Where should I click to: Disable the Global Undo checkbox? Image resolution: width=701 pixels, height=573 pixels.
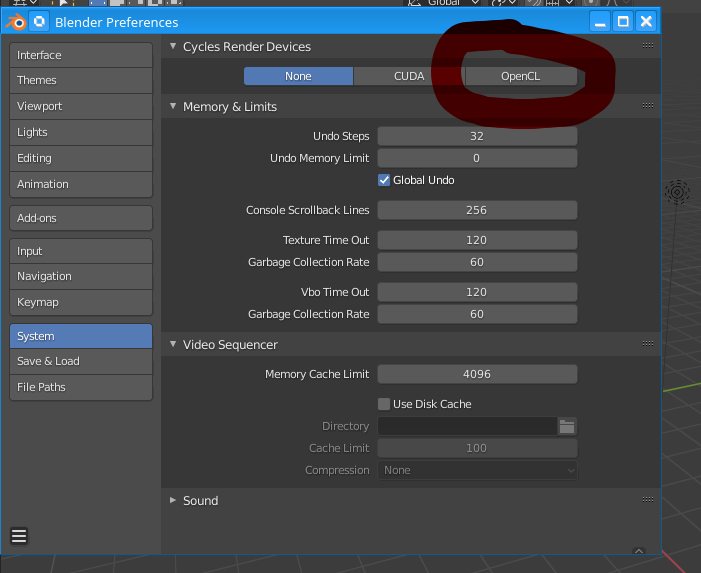click(384, 180)
